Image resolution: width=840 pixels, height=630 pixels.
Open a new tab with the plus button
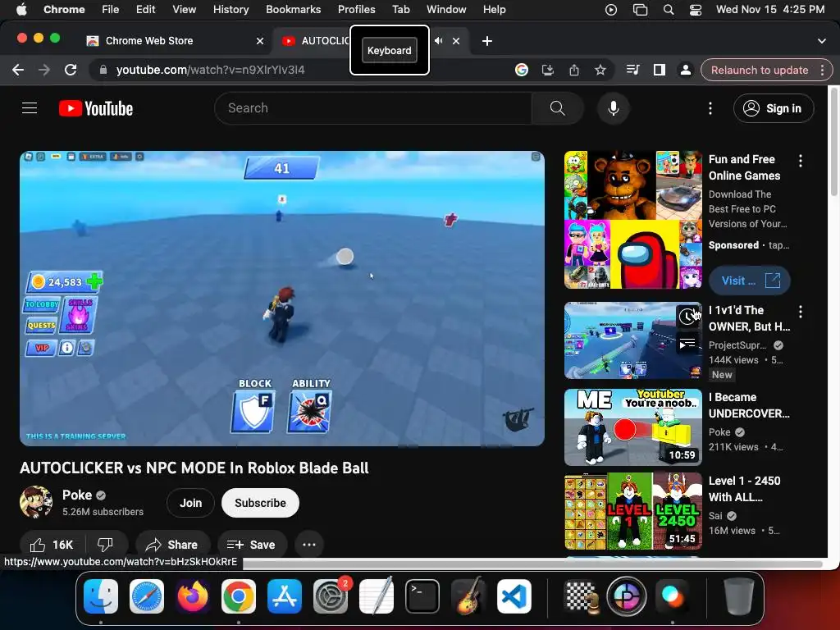click(487, 41)
